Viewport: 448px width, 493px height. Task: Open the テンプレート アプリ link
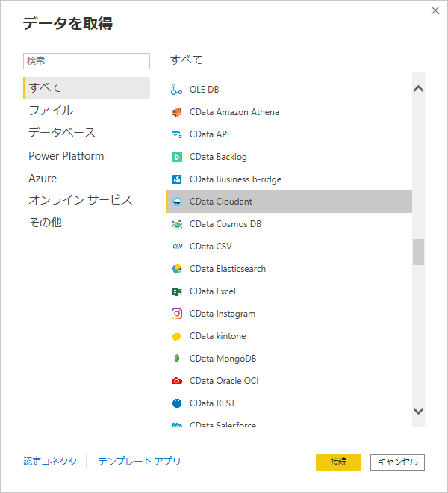click(x=140, y=462)
